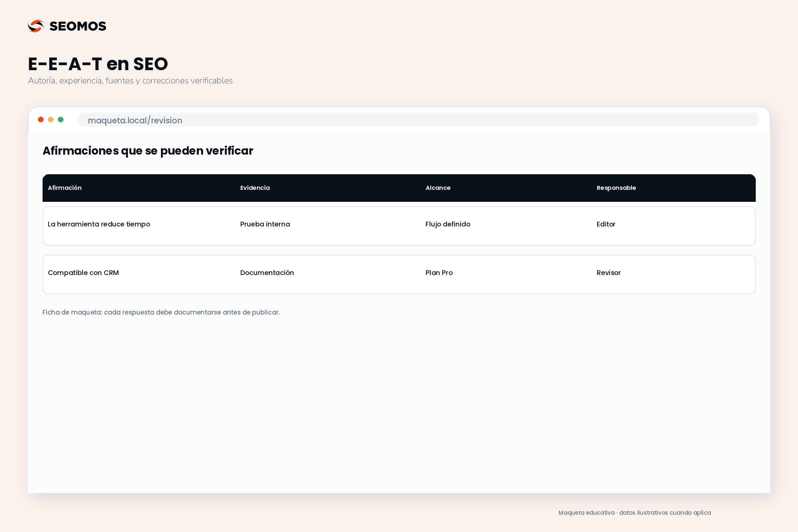Click the "Afirmaciones que se pueden verificar" heading
The height and width of the screenshot is (532, 798).
[x=148, y=151]
